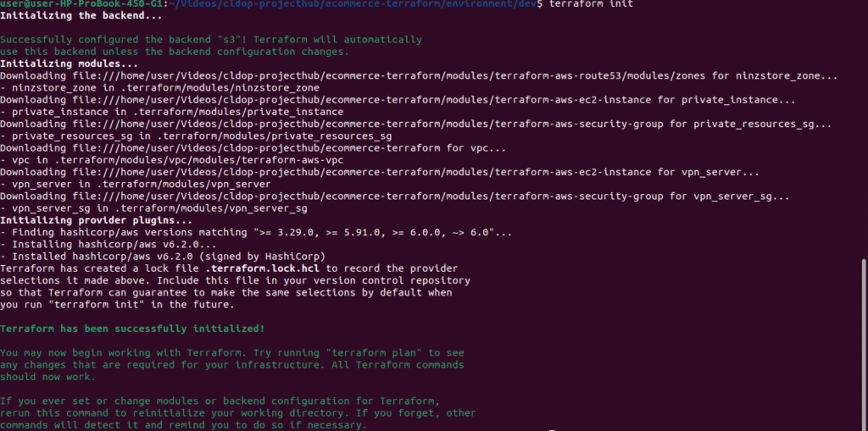Click the file path for private_instance download
The image size is (868, 431).
click(x=361, y=100)
